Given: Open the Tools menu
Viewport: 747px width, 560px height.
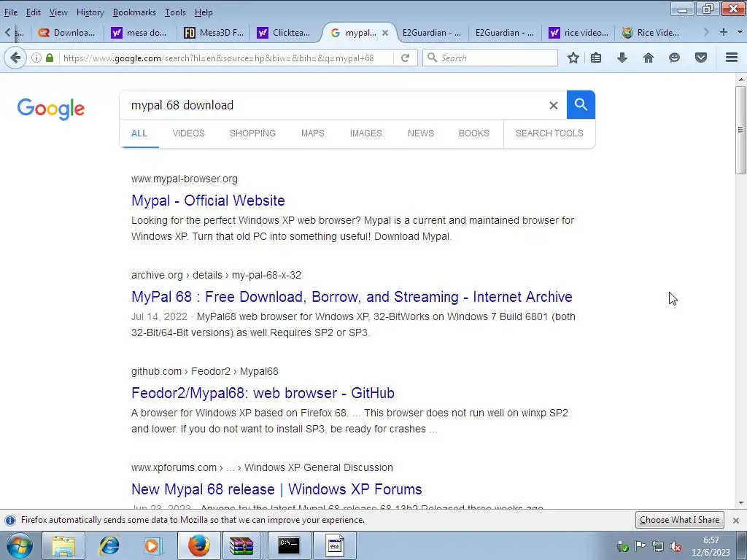Looking at the screenshot, I should click(175, 12).
